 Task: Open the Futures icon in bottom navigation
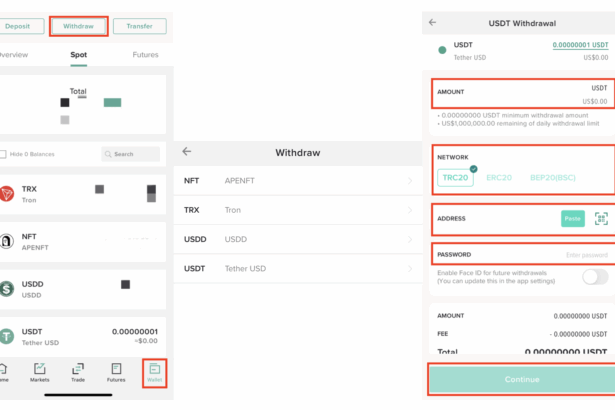click(x=116, y=372)
